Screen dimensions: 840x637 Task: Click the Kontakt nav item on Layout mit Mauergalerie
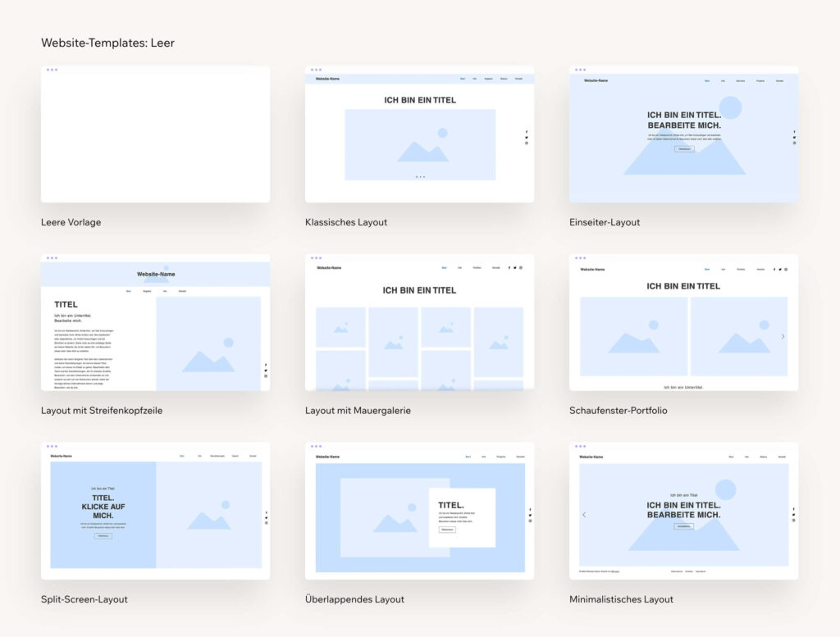tap(496, 267)
